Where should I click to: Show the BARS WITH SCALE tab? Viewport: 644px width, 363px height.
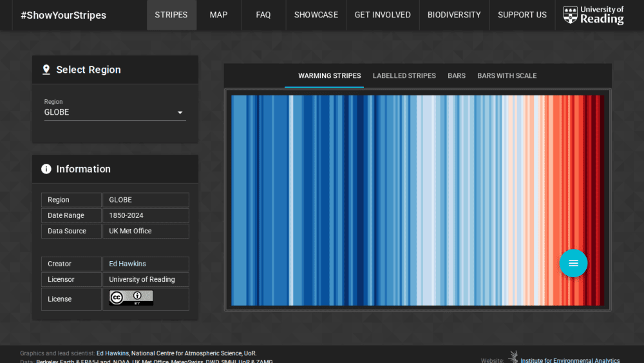pyautogui.click(x=507, y=75)
